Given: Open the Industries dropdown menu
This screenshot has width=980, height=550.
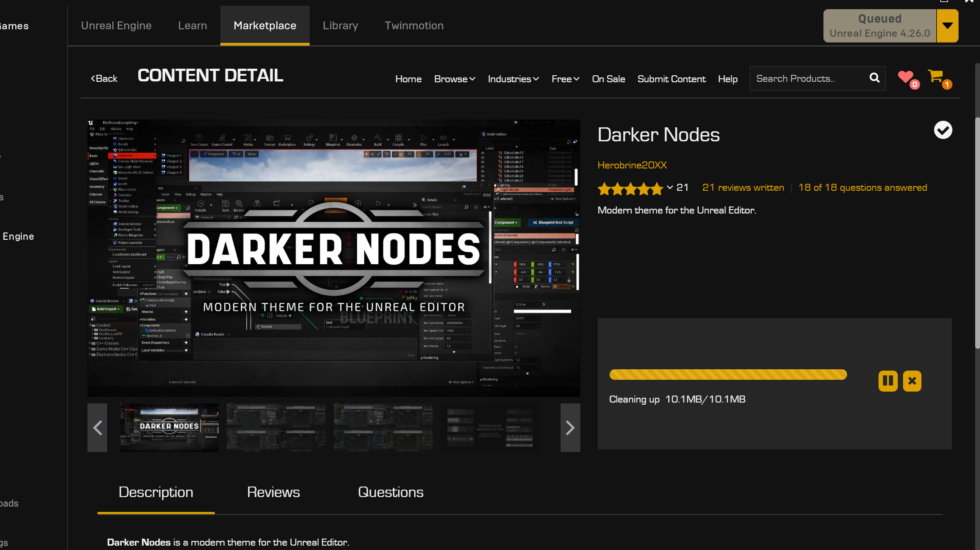Looking at the screenshot, I should 513,79.
